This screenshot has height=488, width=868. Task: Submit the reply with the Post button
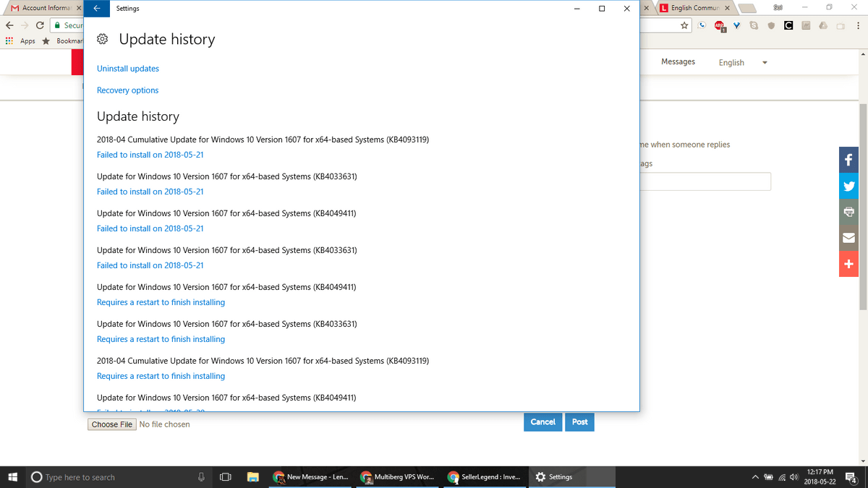579,421
